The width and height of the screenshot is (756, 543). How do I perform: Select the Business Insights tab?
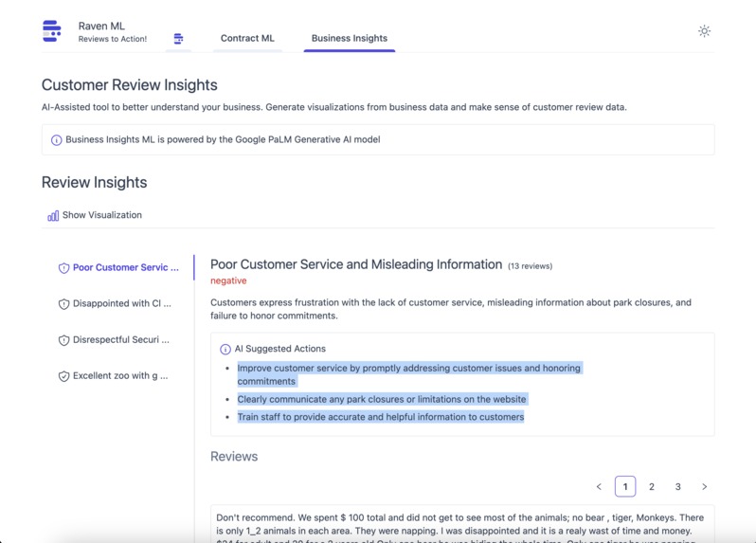pyautogui.click(x=349, y=38)
